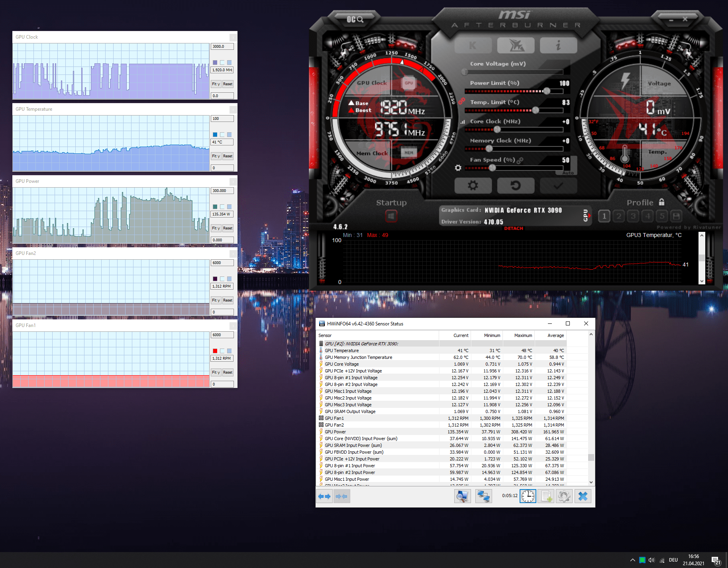Click the Afterburner graph scroll-down arrow
728x568 pixels.
click(x=702, y=281)
